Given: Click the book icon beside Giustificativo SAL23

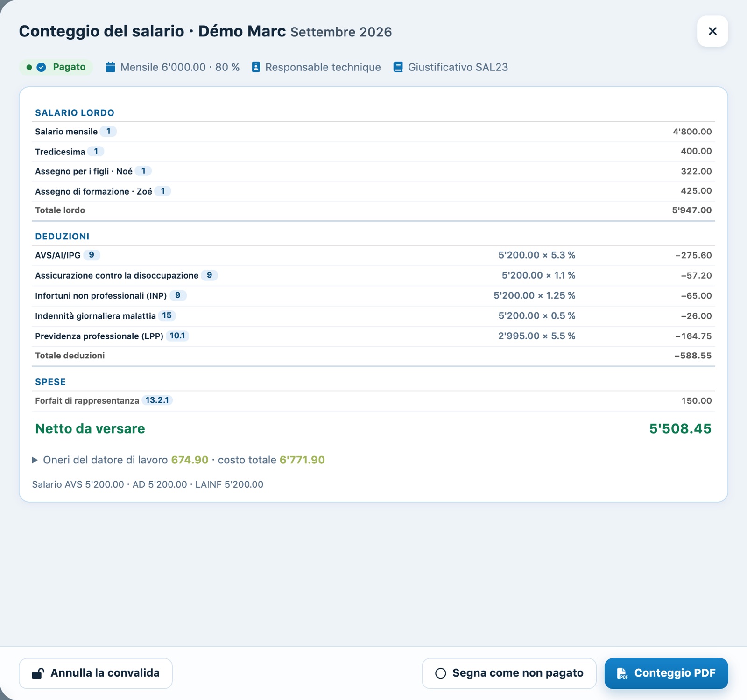Looking at the screenshot, I should point(398,67).
